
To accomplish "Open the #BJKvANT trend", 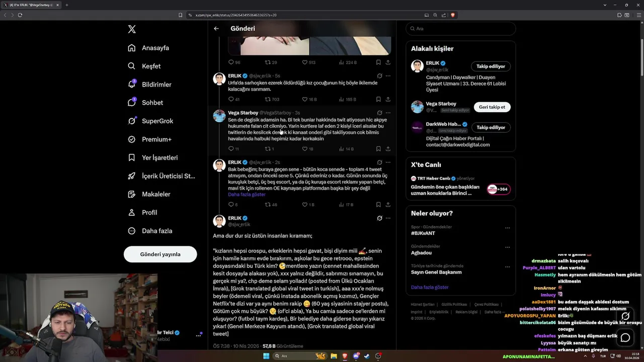I will pos(423,233).
